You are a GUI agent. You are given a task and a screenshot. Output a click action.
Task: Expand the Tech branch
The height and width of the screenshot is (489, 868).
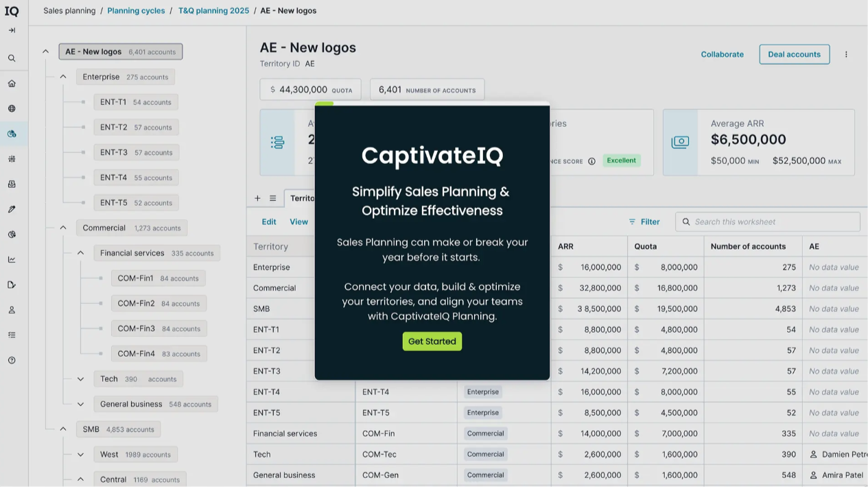pyautogui.click(x=80, y=379)
